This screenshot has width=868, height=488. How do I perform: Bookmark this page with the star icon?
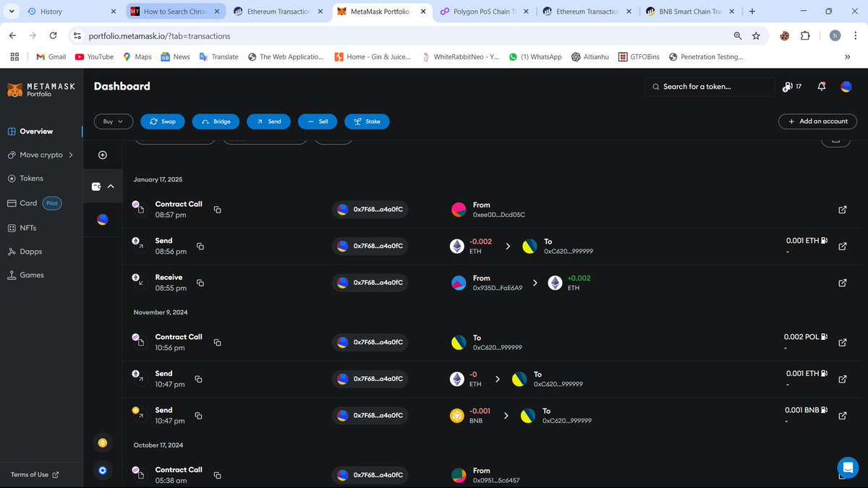pyautogui.click(x=756, y=35)
